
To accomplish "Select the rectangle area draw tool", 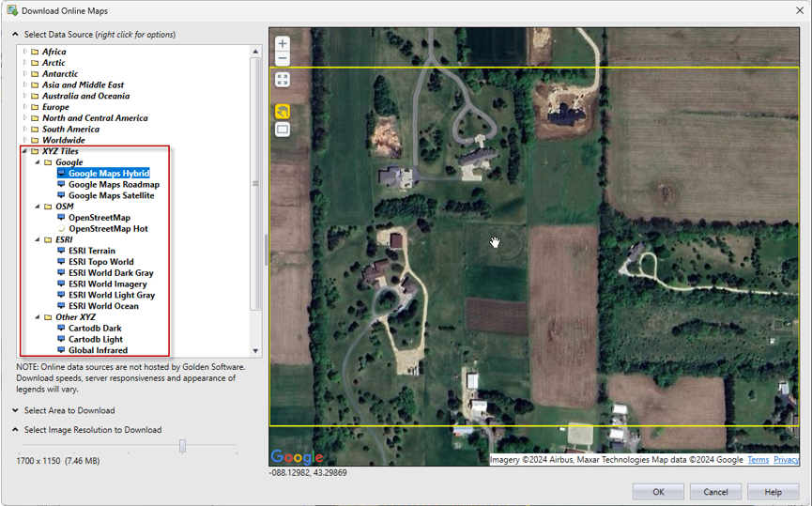I will [x=283, y=130].
